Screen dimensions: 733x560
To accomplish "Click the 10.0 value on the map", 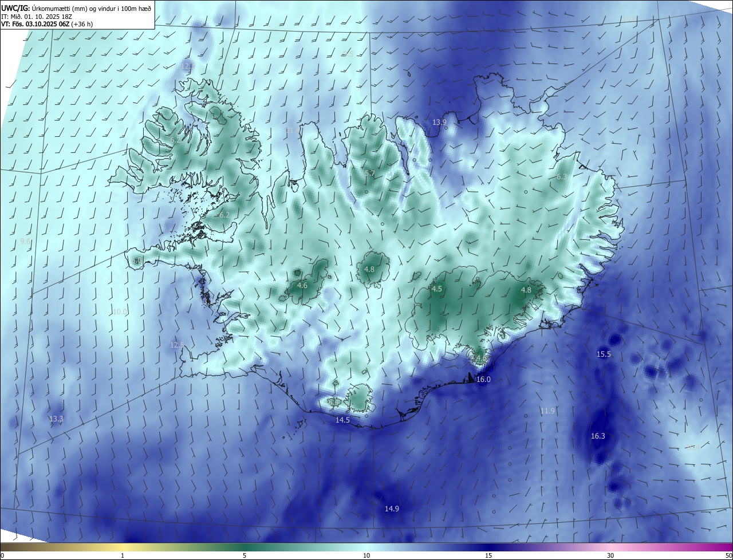I will [120, 311].
